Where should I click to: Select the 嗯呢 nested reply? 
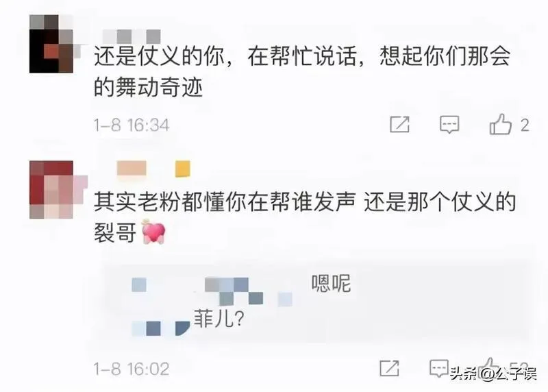coord(331,283)
